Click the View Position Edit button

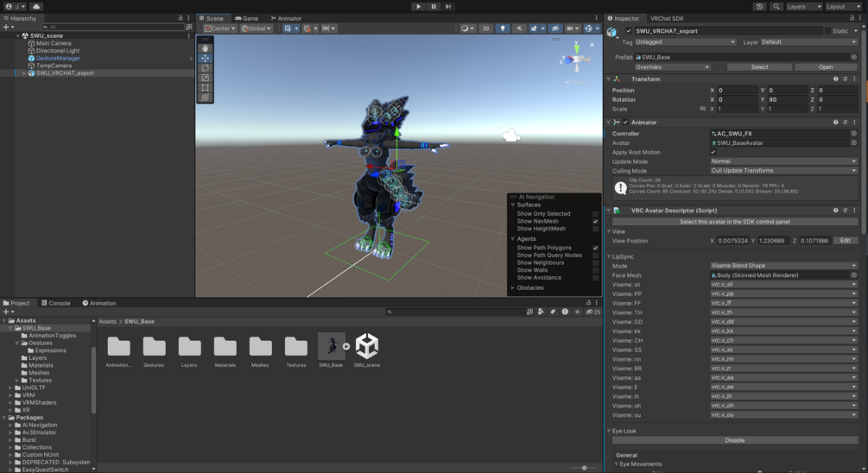click(845, 241)
